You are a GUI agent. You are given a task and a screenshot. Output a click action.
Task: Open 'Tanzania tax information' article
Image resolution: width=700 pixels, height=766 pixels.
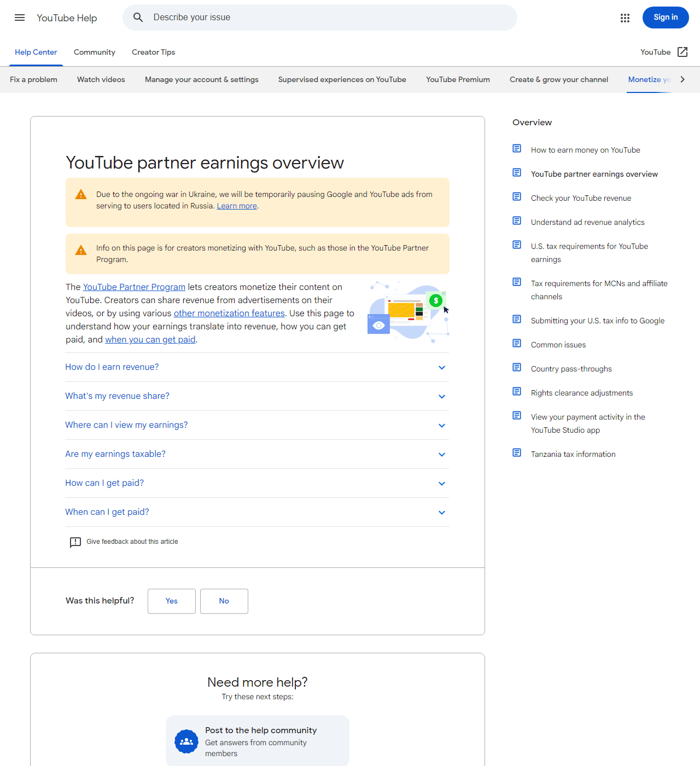click(573, 454)
